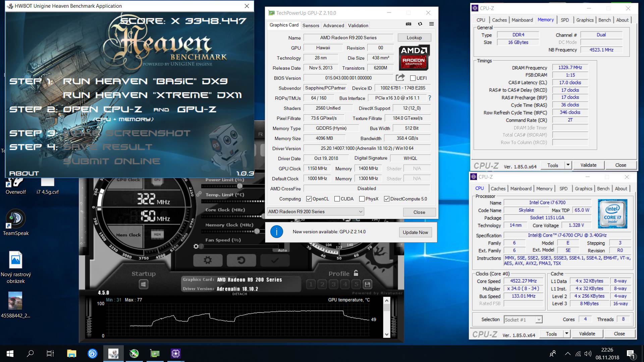644x362 pixels.
Task: Switch to the Advanced tab in GPU-Z
Action: [x=333, y=25]
